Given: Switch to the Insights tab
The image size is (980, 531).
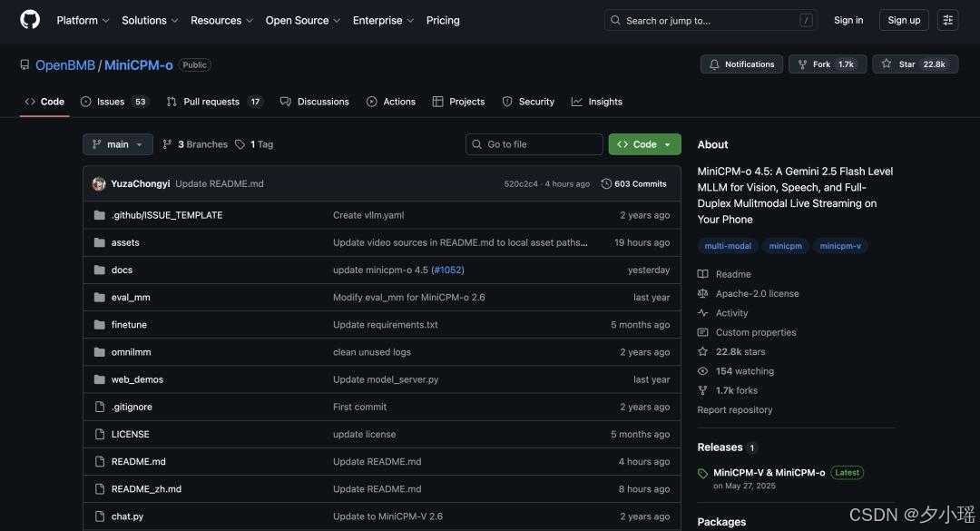Looking at the screenshot, I should tap(597, 102).
